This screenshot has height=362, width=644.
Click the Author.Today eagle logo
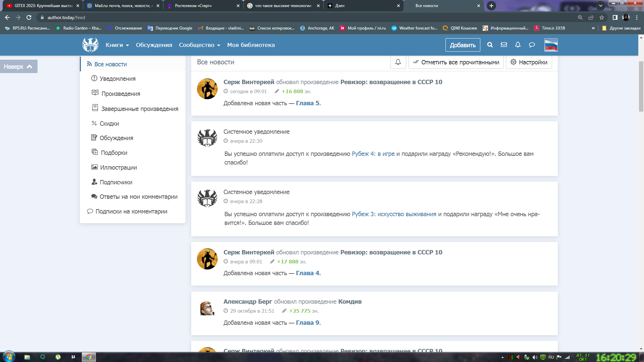(90, 45)
